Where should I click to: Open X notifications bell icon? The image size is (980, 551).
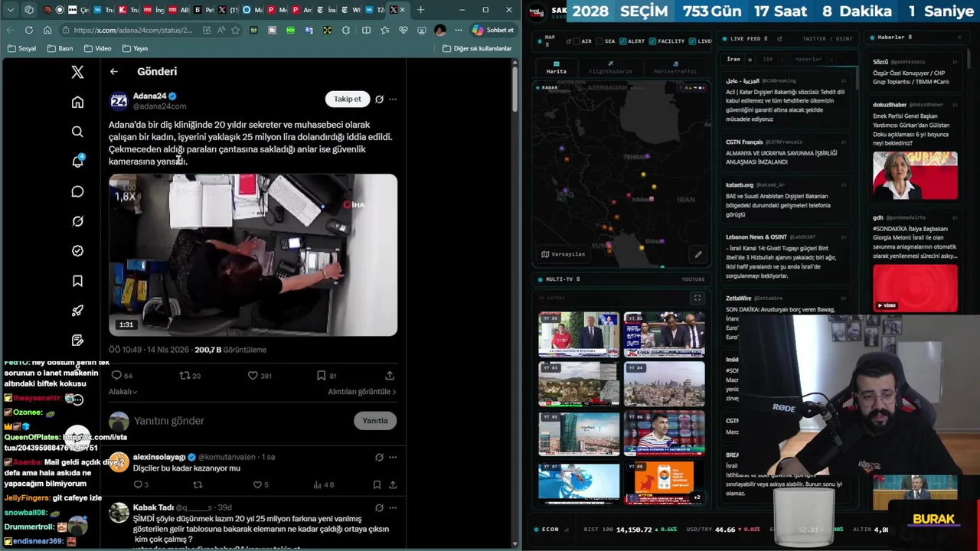tap(77, 161)
